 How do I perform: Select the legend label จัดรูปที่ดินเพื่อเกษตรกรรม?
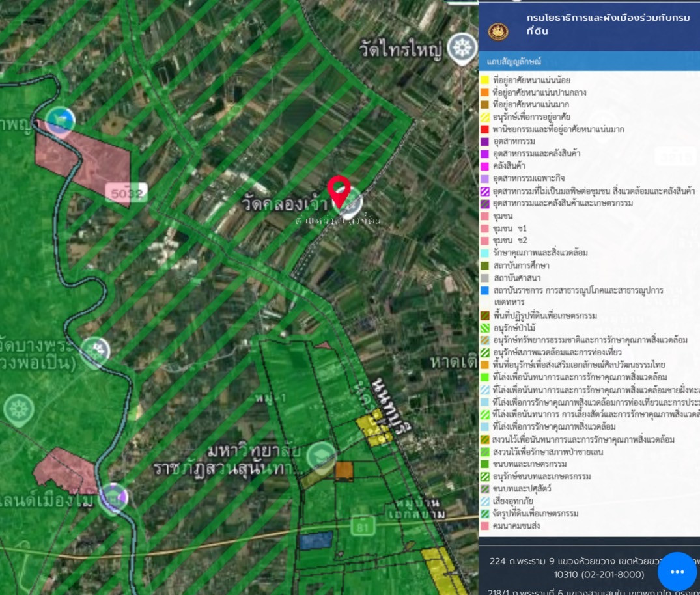535,514
